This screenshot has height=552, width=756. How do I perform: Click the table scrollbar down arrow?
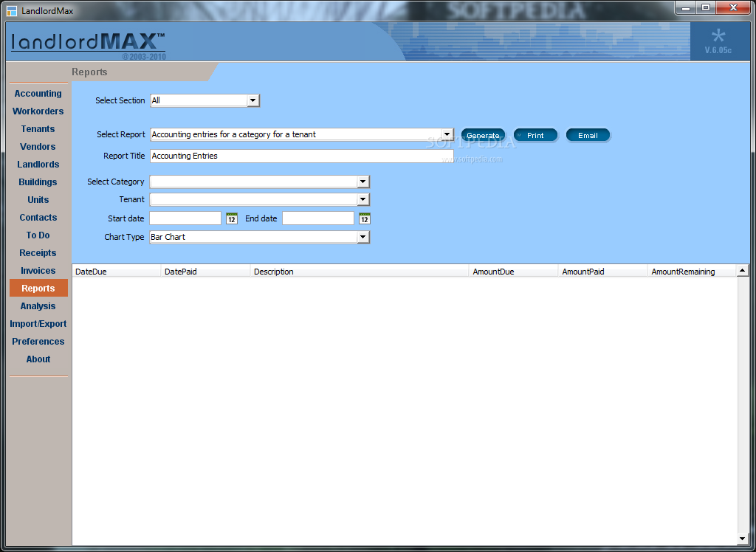click(743, 539)
